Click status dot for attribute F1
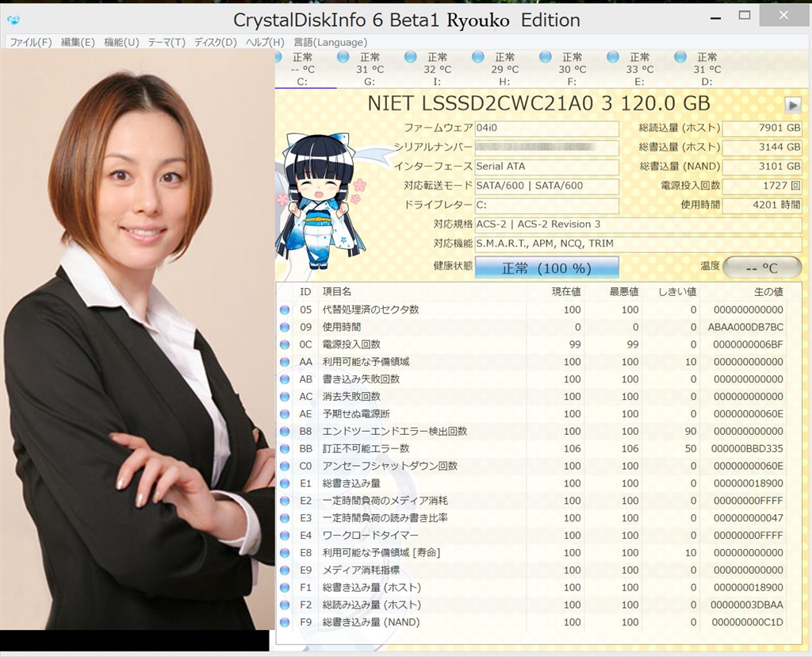 285,587
